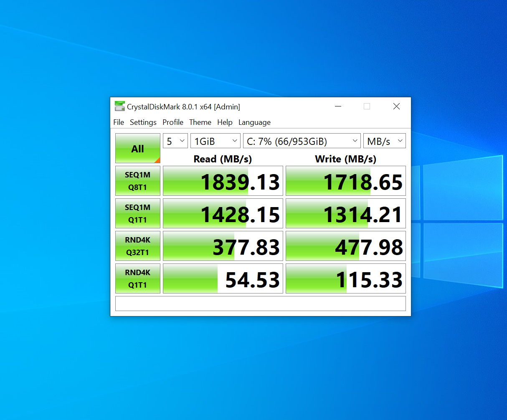Expand the MB/s unit dropdown
Viewport: 507px width, 420px height.
click(x=385, y=141)
